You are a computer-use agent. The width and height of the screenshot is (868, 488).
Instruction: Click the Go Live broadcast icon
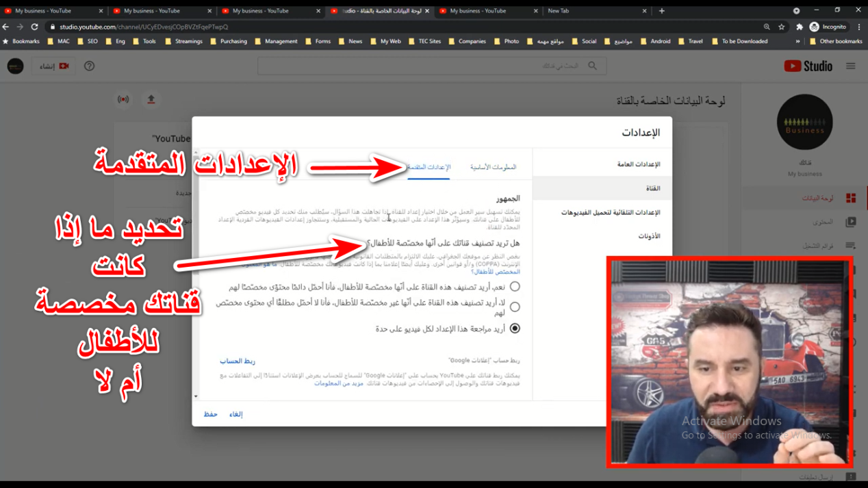pyautogui.click(x=123, y=100)
